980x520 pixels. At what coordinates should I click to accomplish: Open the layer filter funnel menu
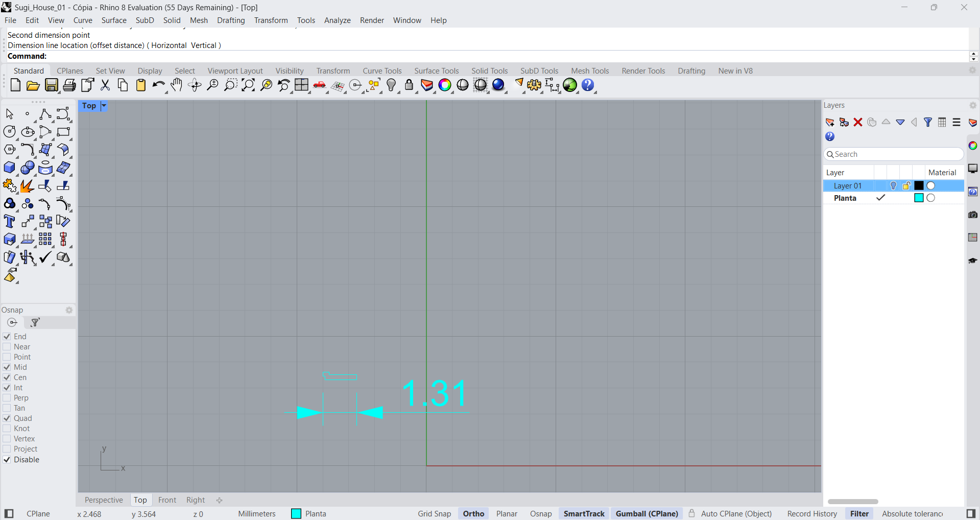coord(928,123)
